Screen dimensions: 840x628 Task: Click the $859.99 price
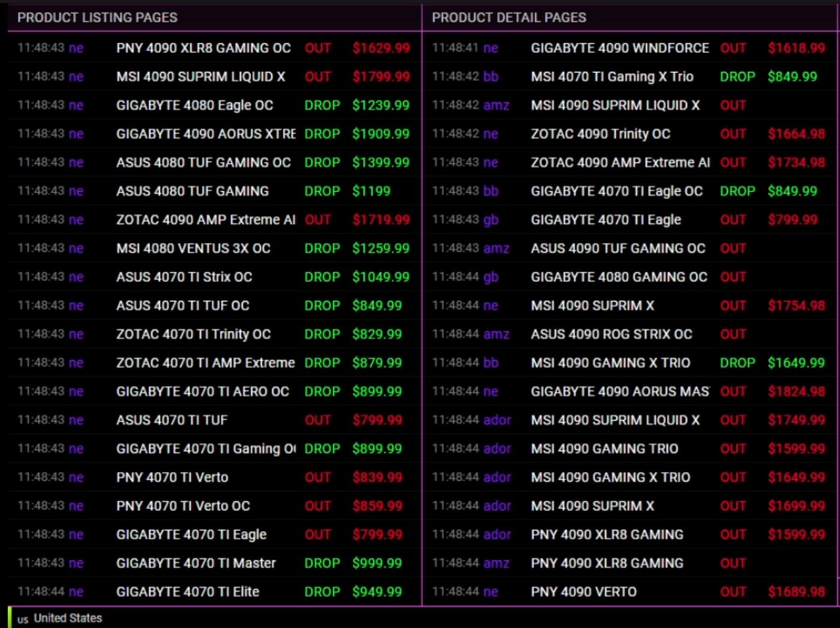[x=377, y=506]
